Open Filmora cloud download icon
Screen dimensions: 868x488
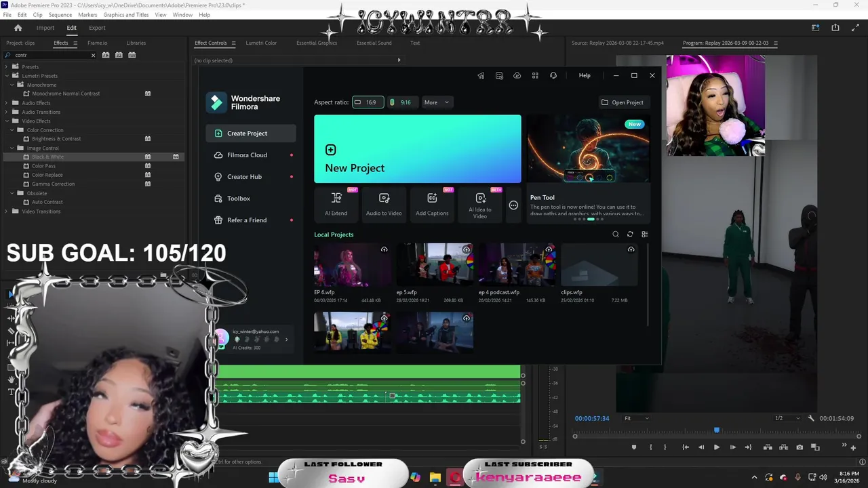(x=517, y=75)
